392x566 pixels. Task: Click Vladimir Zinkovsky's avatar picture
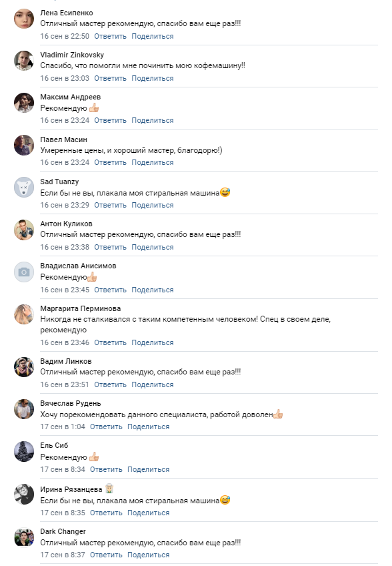coord(24,61)
